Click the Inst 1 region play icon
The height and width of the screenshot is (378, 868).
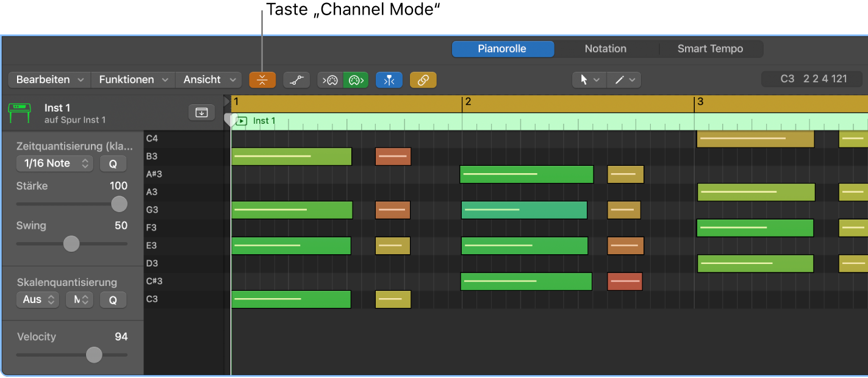click(x=242, y=121)
